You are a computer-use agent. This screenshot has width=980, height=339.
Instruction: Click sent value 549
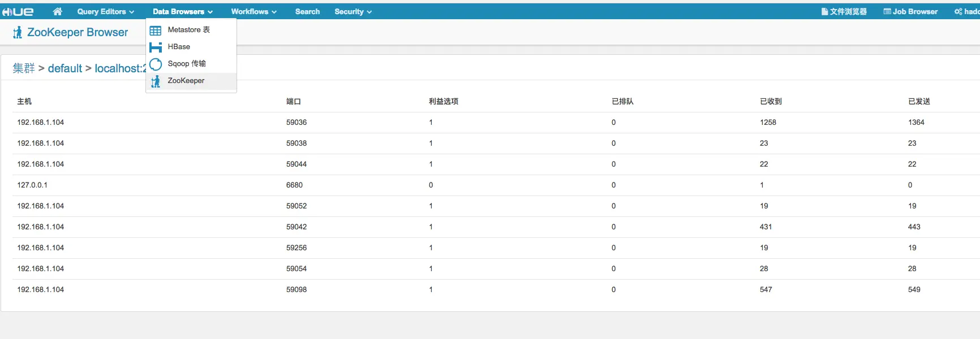(914, 290)
